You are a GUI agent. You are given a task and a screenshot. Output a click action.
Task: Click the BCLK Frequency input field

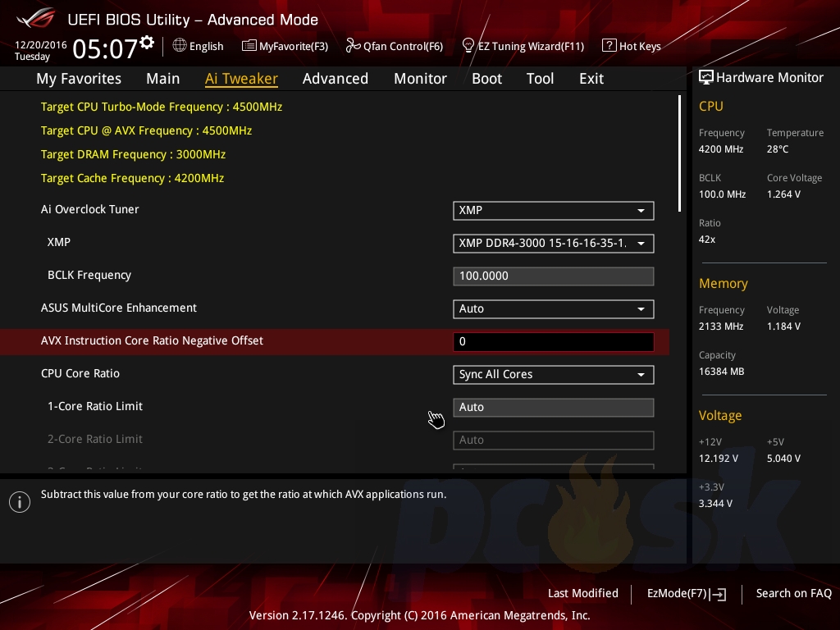pos(554,276)
